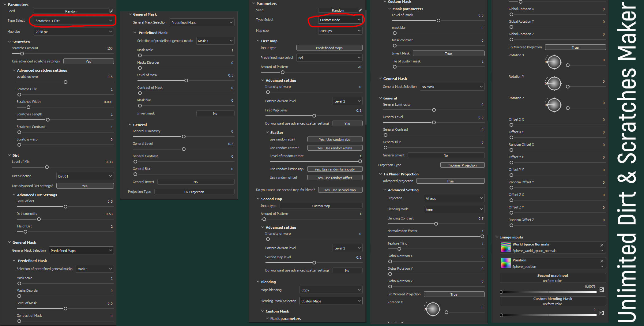Screen dimensions: 644x326
Task: Toggle second map for blend option
Action: 340,190
